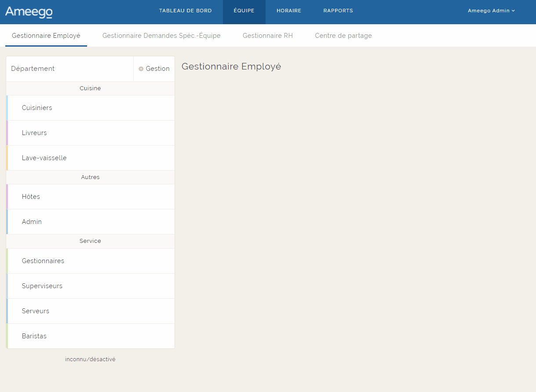
Task: Open the Rapports menu
Action: (338, 11)
